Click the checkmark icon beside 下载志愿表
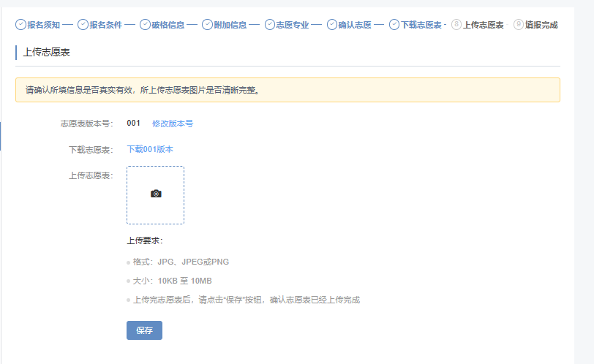 tap(394, 25)
